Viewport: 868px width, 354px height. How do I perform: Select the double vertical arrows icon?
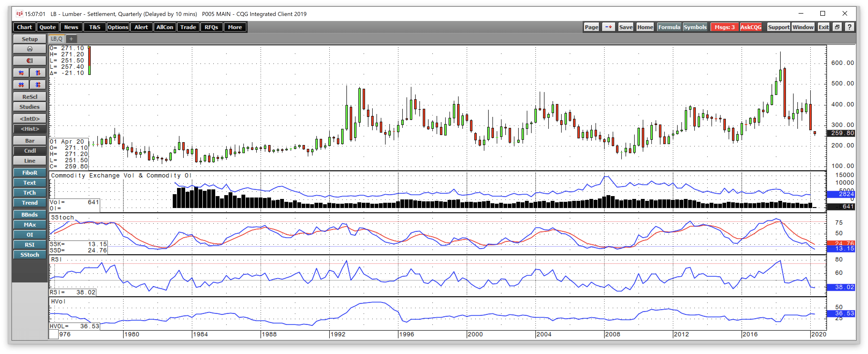click(x=38, y=84)
